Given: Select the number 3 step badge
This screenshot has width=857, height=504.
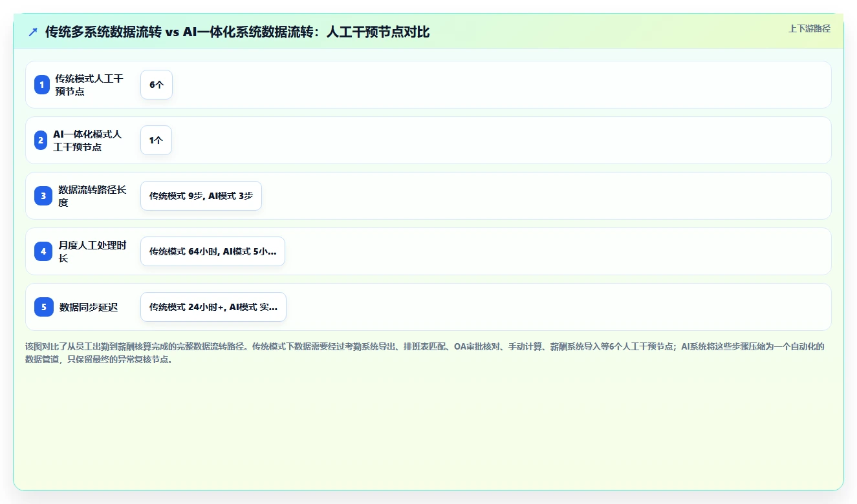Looking at the screenshot, I should click(x=43, y=196).
